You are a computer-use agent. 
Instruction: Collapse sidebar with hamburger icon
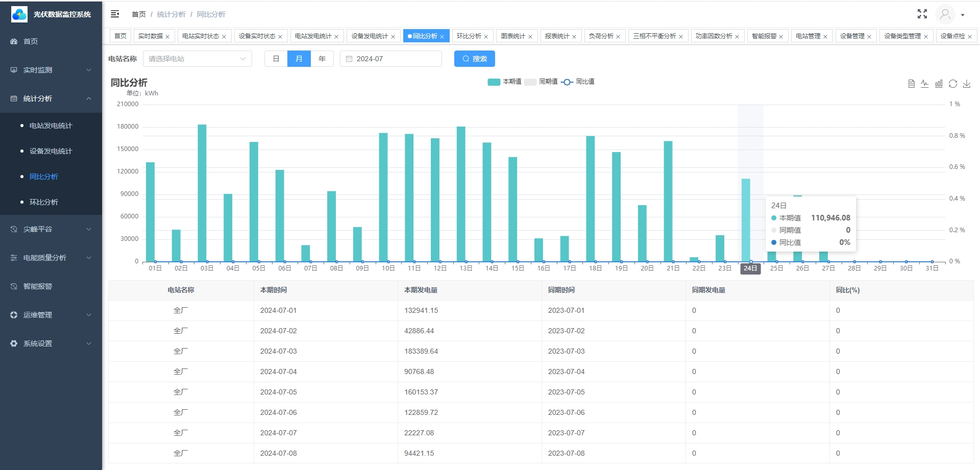tap(115, 14)
